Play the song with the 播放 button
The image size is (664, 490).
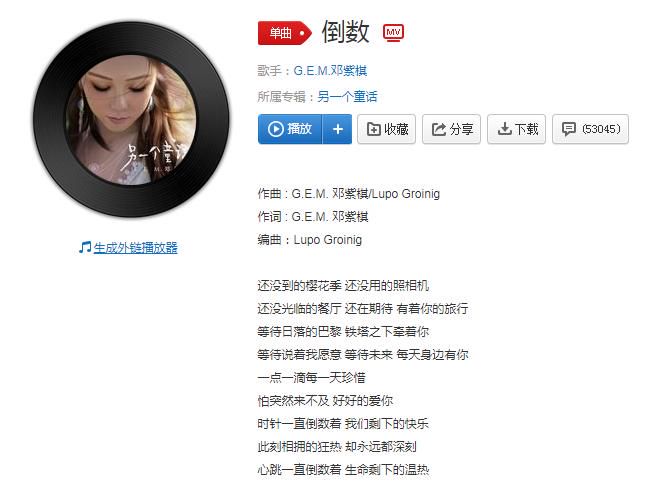click(x=290, y=129)
